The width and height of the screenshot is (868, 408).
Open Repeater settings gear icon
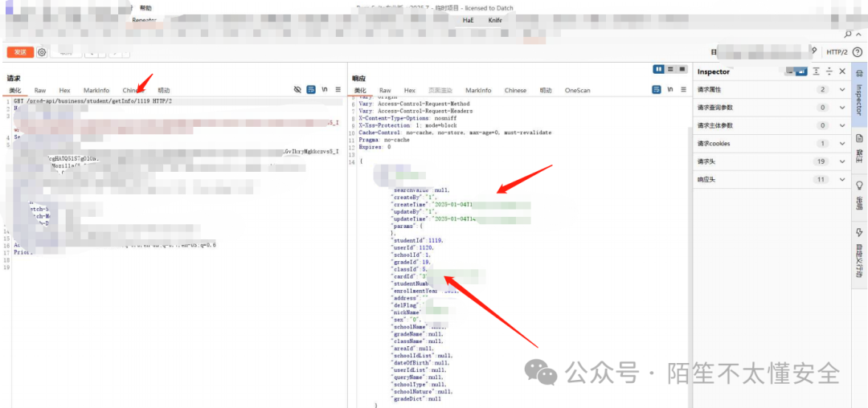[x=42, y=52]
